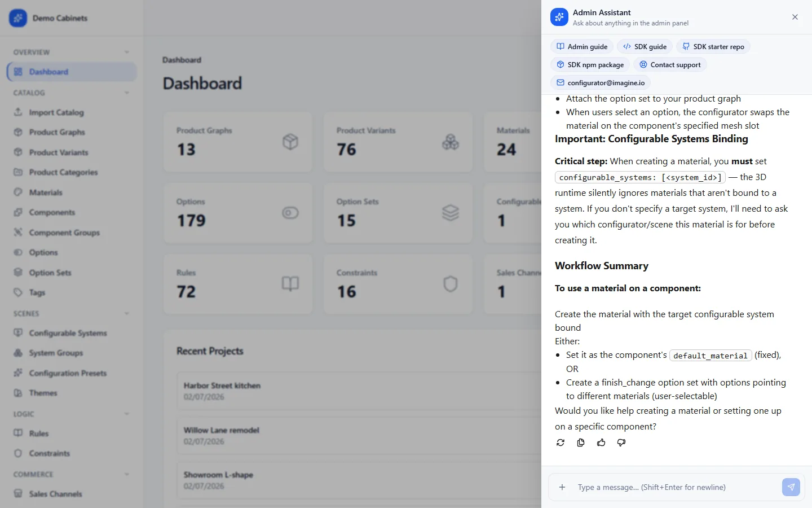812x508 pixels.
Task: Open Tags in the sidebar
Action: [x=72, y=292]
